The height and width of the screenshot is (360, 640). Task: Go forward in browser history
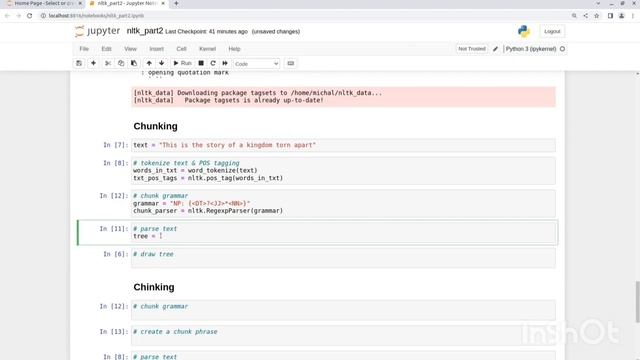pyautogui.click(x=18, y=16)
